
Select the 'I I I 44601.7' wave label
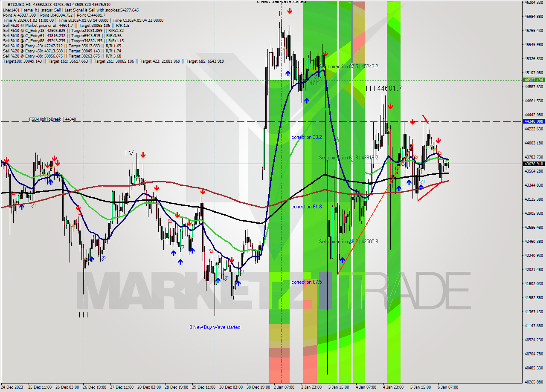383,88
